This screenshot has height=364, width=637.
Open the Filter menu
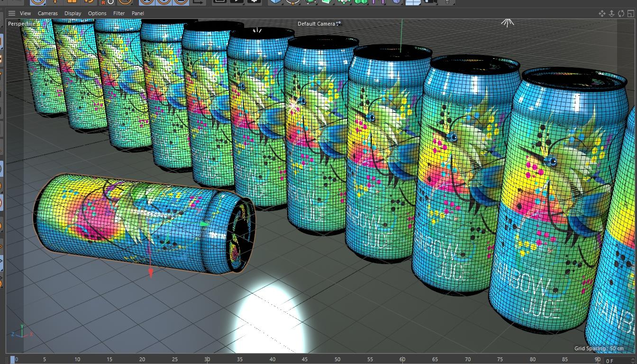119,13
